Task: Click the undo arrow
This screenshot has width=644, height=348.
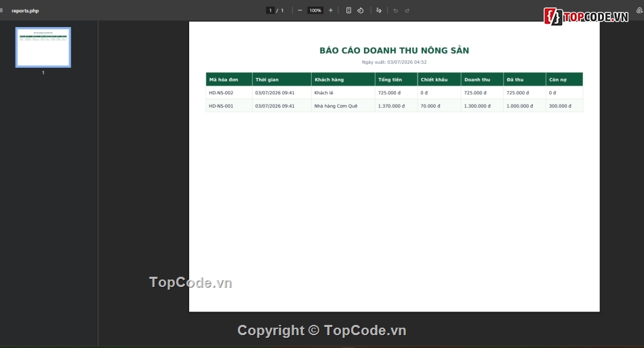Action: tap(395, 10)
